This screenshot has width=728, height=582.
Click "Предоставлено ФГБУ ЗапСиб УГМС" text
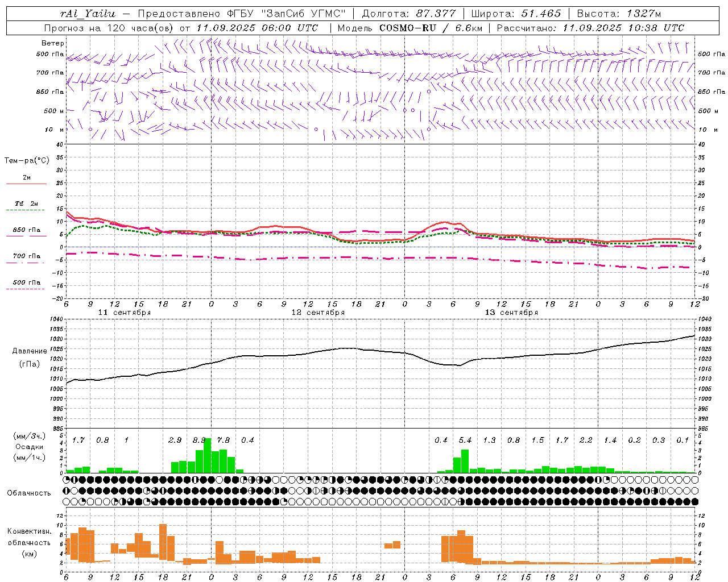[242, 14]
